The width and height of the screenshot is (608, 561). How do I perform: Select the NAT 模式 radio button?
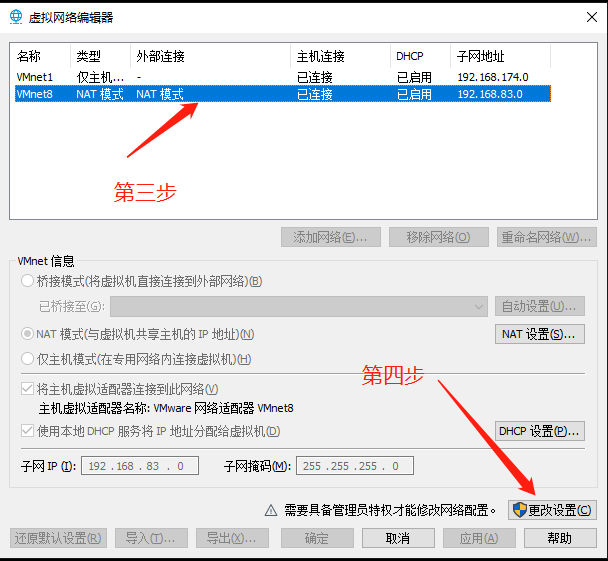(28, 334)
